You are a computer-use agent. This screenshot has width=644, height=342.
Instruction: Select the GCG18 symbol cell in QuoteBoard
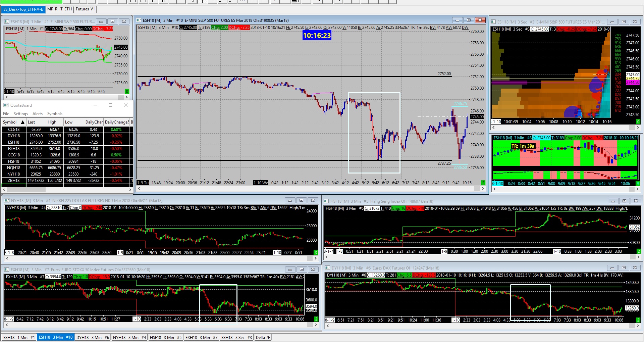click(14, 155)
